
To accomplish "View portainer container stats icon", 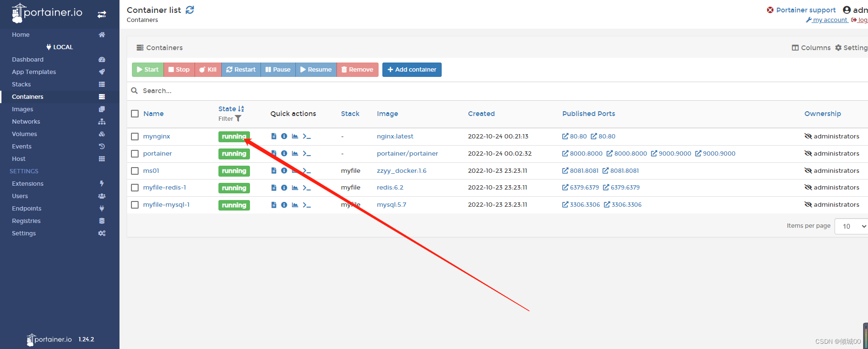I will pyautogui.click(x=295, y=154).
